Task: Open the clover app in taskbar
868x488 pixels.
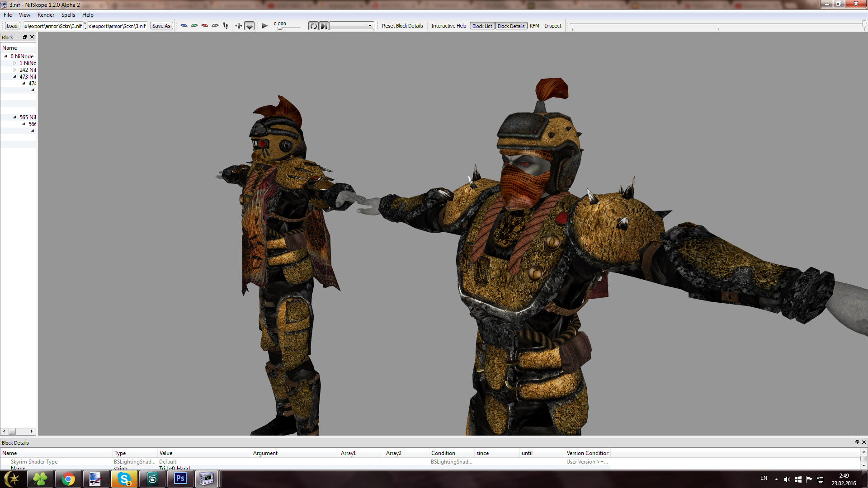Action: [40, 479]
